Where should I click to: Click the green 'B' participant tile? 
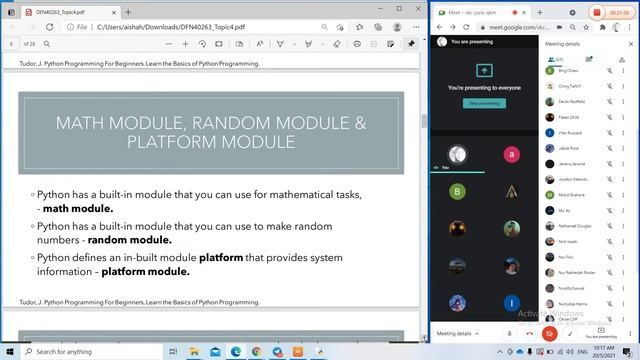point(457,191)
